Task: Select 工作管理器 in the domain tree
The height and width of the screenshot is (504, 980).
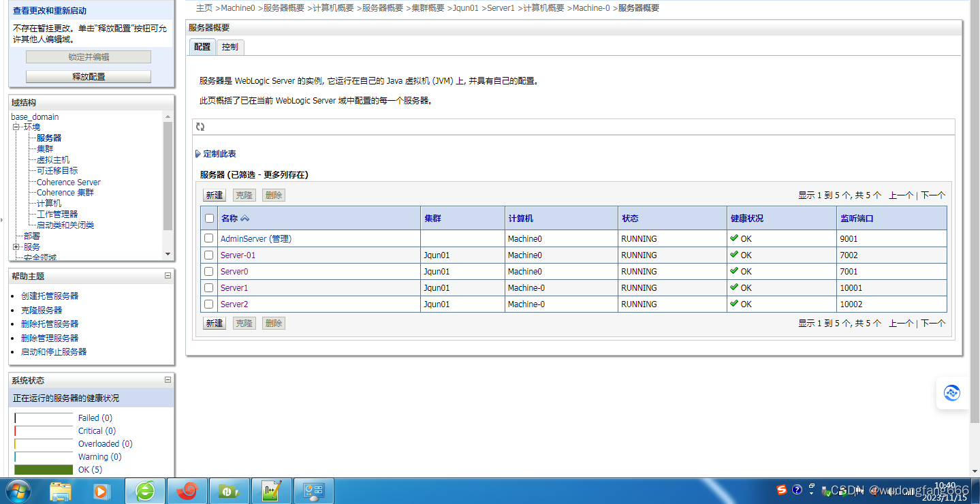Action: tap(57, 214)
